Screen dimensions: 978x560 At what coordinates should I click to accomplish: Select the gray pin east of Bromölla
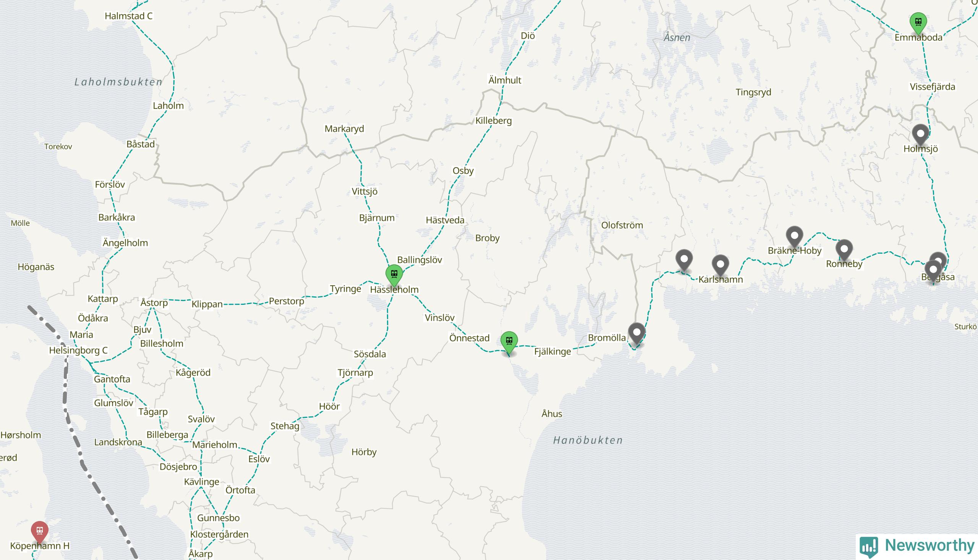pyautogui.click(x=636, y=333)
